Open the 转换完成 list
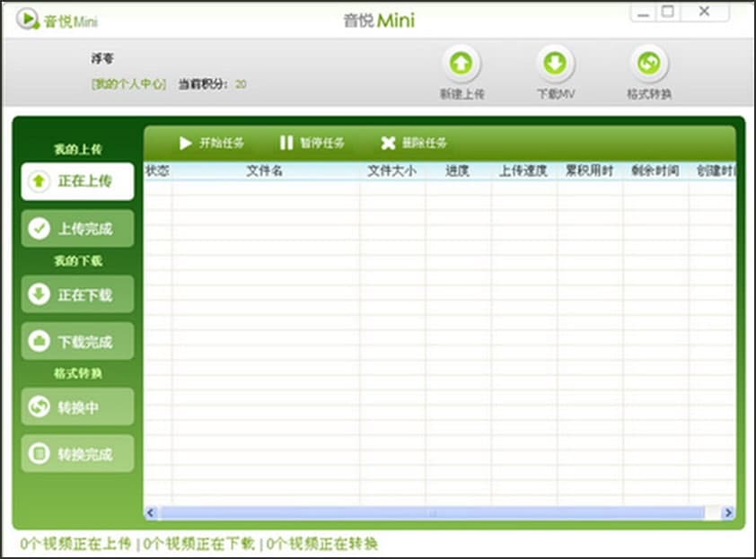Screen dimensions: 756x559 click(77, 453)
